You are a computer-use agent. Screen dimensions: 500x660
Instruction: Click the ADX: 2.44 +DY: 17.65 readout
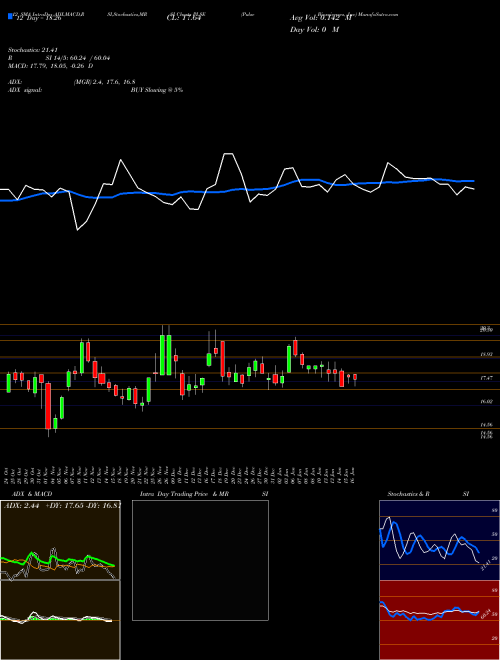pos(61,506)
